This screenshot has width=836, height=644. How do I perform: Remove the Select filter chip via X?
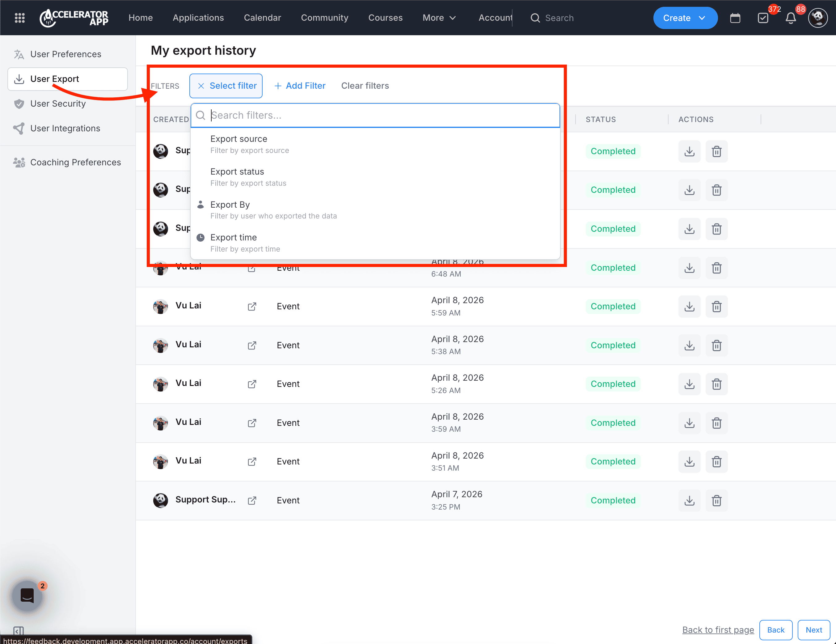201,86
